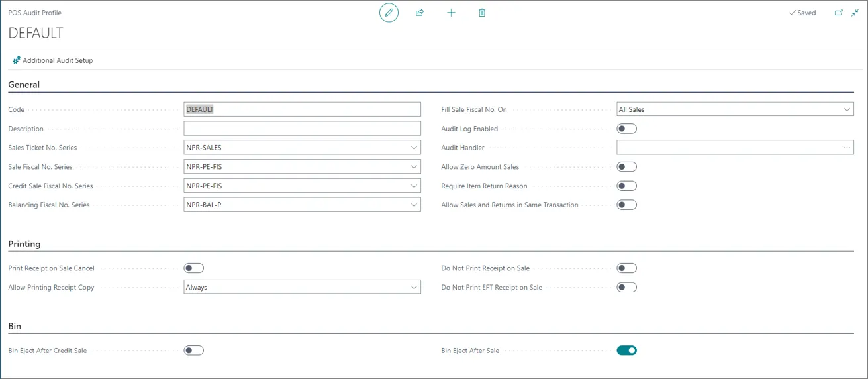Click the DEFAULT page title
The width and height of the screenshot is (868, 379).
(36, 33)
